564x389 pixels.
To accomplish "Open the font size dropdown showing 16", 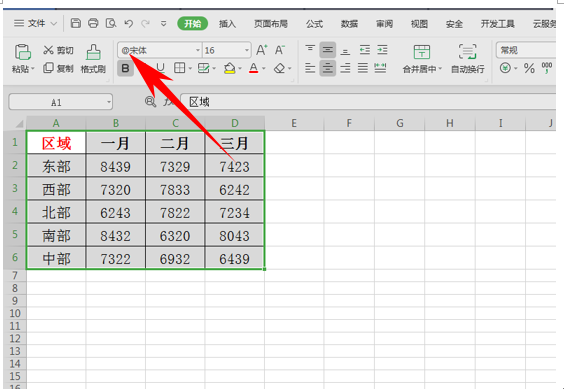I will click(247, 50).
